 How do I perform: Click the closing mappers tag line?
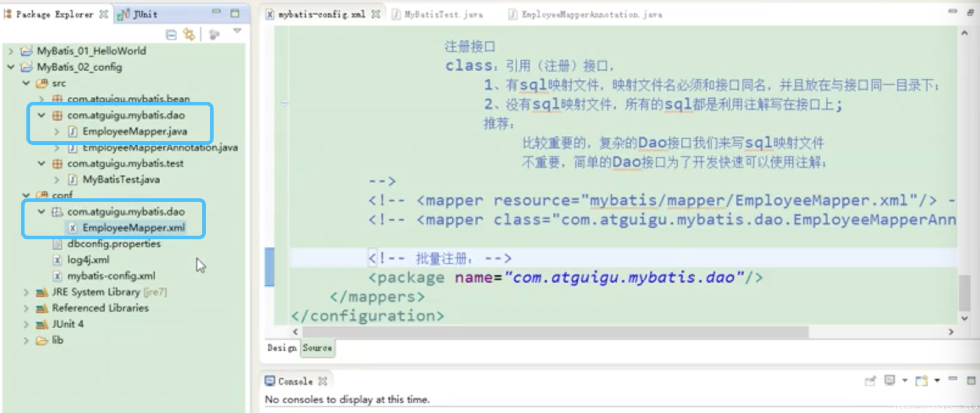click(x=377, y=297)
